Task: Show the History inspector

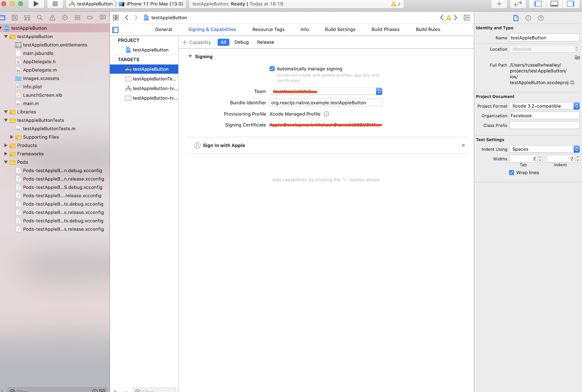Action: point(528,18)
